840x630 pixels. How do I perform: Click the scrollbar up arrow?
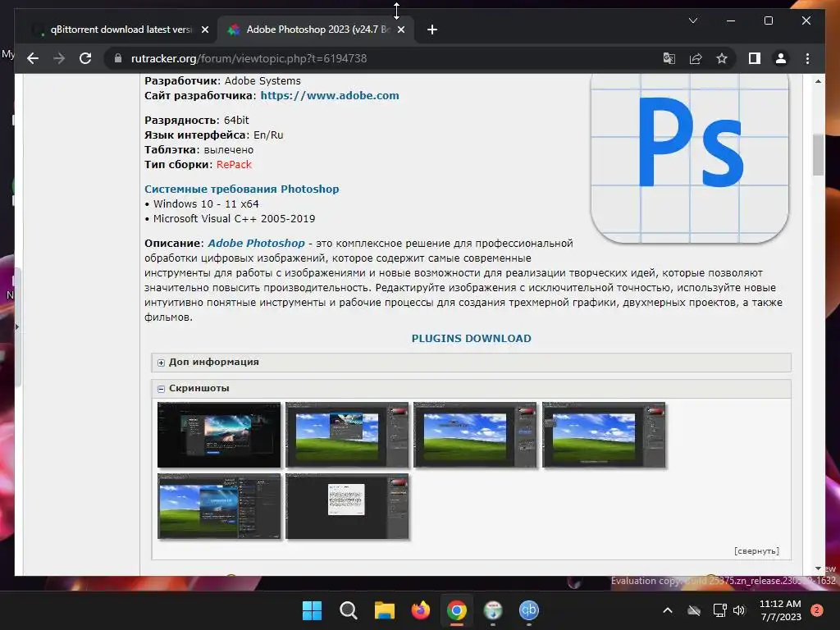click(x=818, y=81)
